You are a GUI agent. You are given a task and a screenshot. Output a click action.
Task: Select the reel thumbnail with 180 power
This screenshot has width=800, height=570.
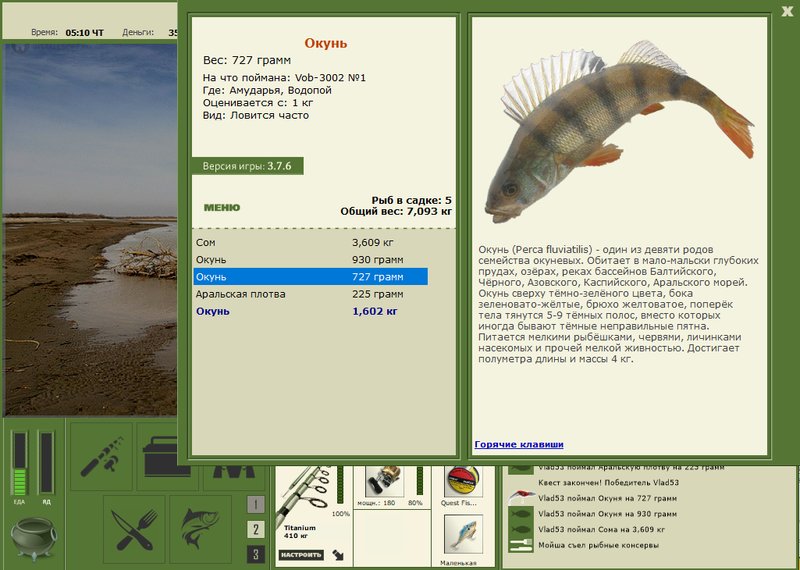tap(385, 481)
